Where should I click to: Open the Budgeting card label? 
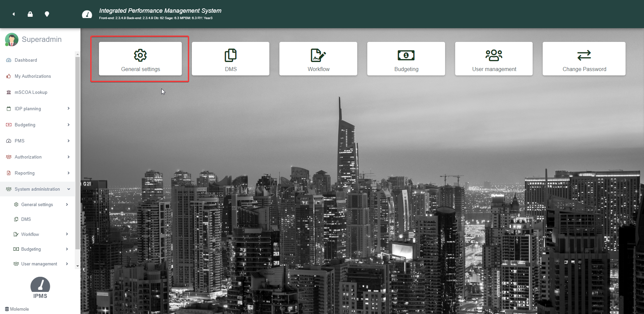click(406, 69)
